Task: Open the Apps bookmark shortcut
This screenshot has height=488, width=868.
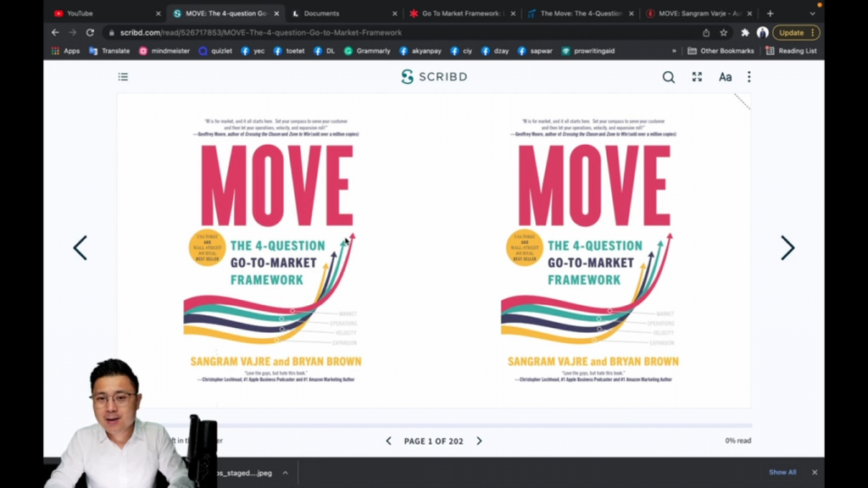Action: (x=65, y=51)
